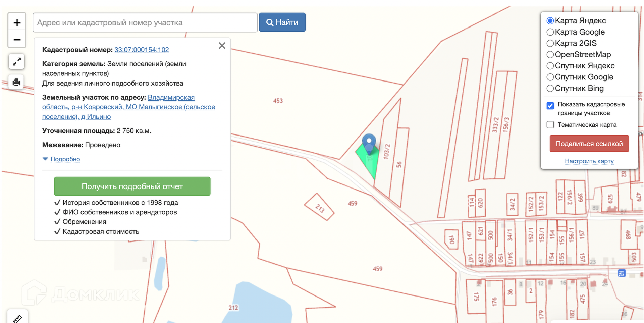Switch to Спутник Яндекс imagery

click(x=550, y=66)
